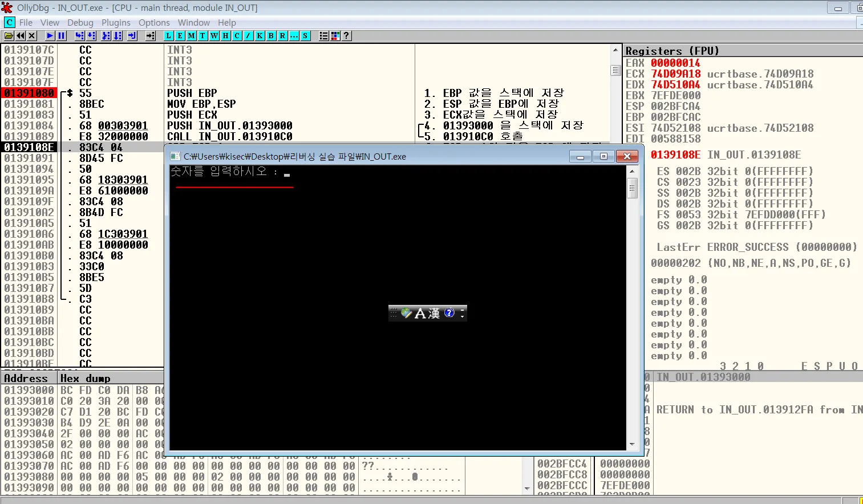The height and width of the screenshot is (504, 863).
Task: Open the Options menu
Action: tap(154, 23)
